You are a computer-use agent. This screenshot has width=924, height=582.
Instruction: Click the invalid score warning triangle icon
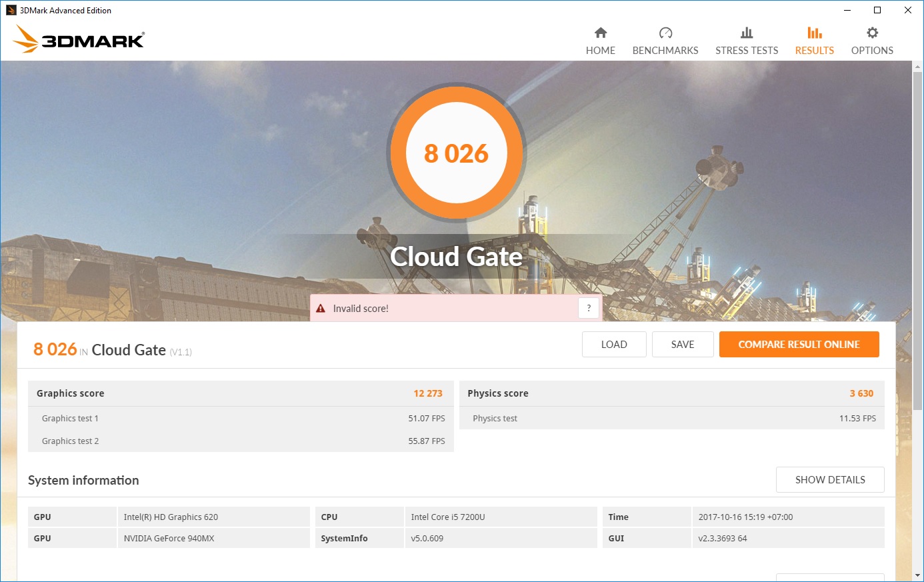click(321, 309)
